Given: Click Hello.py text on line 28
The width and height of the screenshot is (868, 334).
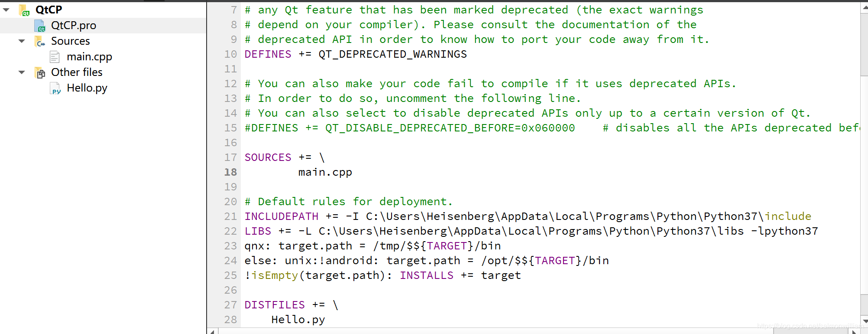Looking at the screenshot, I should pos(298,320).
